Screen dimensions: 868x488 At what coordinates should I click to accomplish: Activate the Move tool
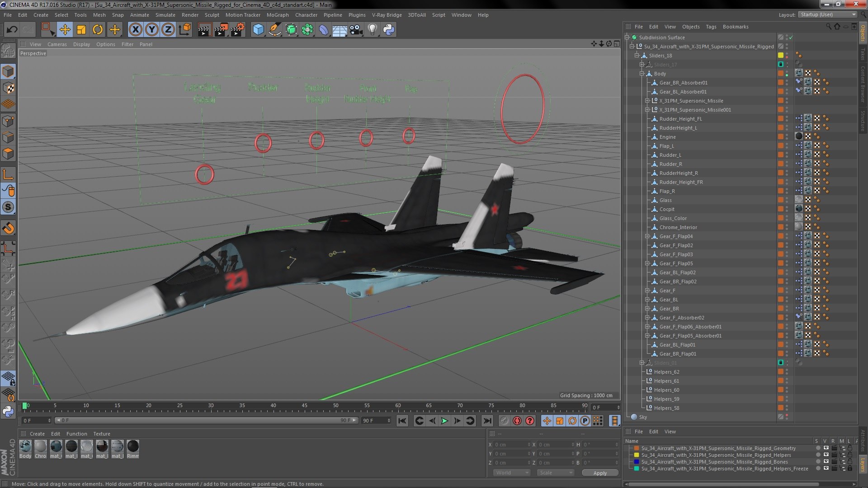[65, 30]
